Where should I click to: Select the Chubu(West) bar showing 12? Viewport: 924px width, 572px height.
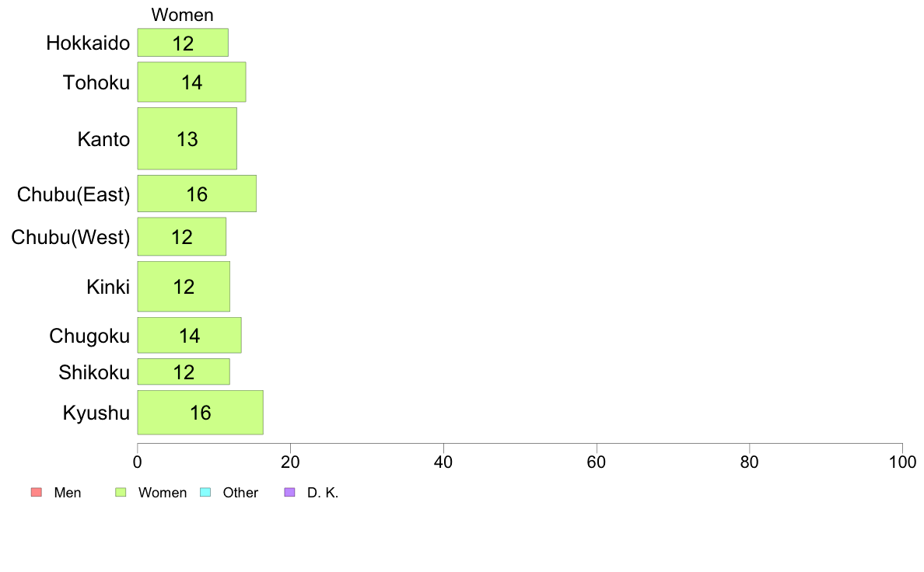[181, 236]
